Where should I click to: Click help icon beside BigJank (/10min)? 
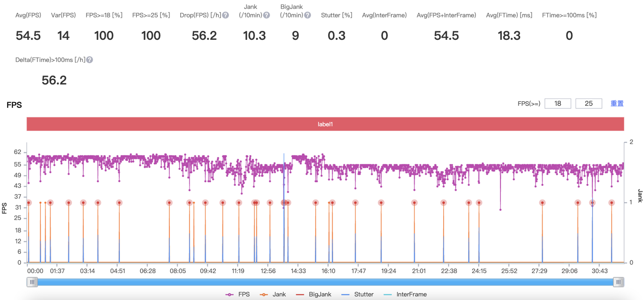tap(308, 15)
